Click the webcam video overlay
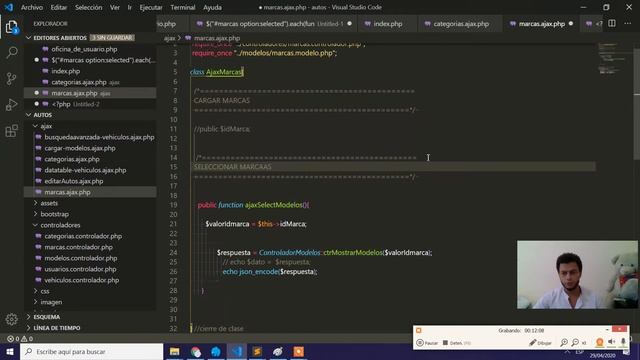Viewport: 640px width, 360px height. pyautogui.click(x=577, y=275)
